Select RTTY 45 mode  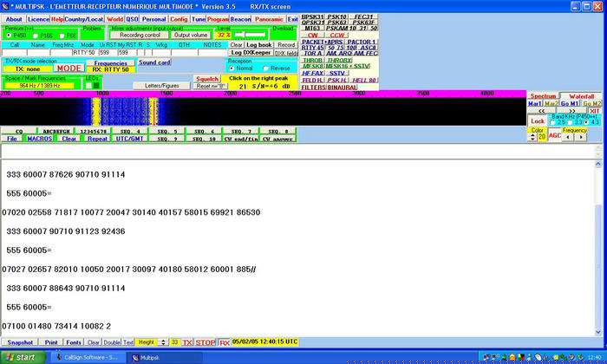[312, 48]
